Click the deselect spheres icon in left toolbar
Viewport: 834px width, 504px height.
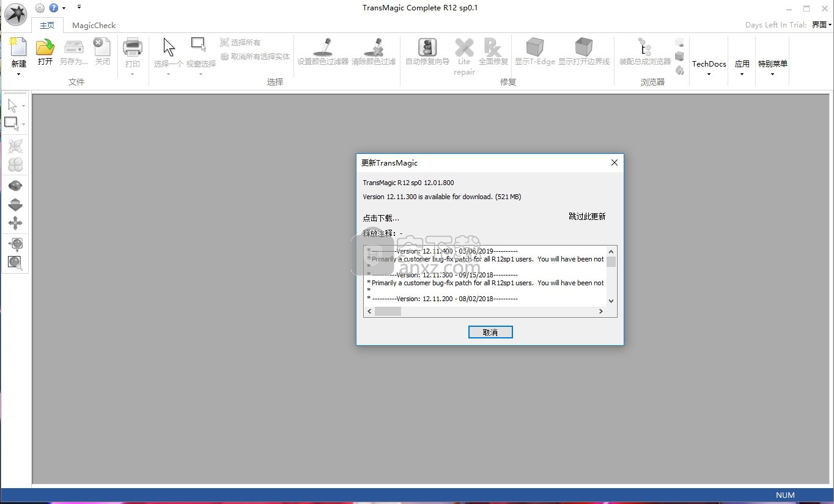(x=15, y=165)
